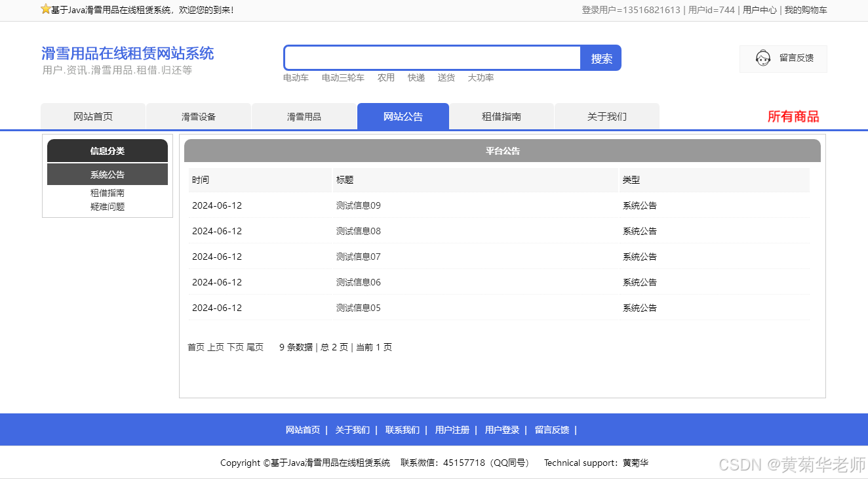Click 系统公告 type in 测试信息08 row

[x=640, y=231]
